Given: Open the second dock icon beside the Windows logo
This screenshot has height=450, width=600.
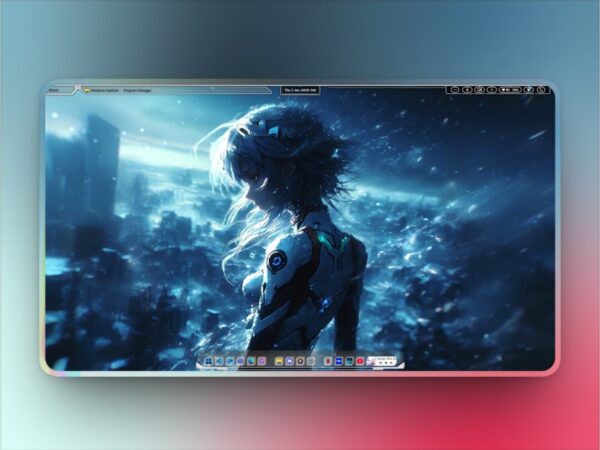Looking at the screenshot, I should pos(219,361).
